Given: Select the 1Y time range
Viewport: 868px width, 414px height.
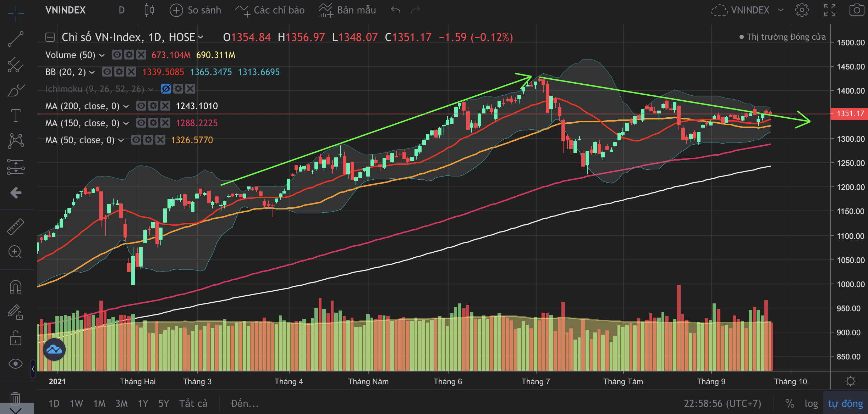Looking at the screenshot, I should [143, 403].
